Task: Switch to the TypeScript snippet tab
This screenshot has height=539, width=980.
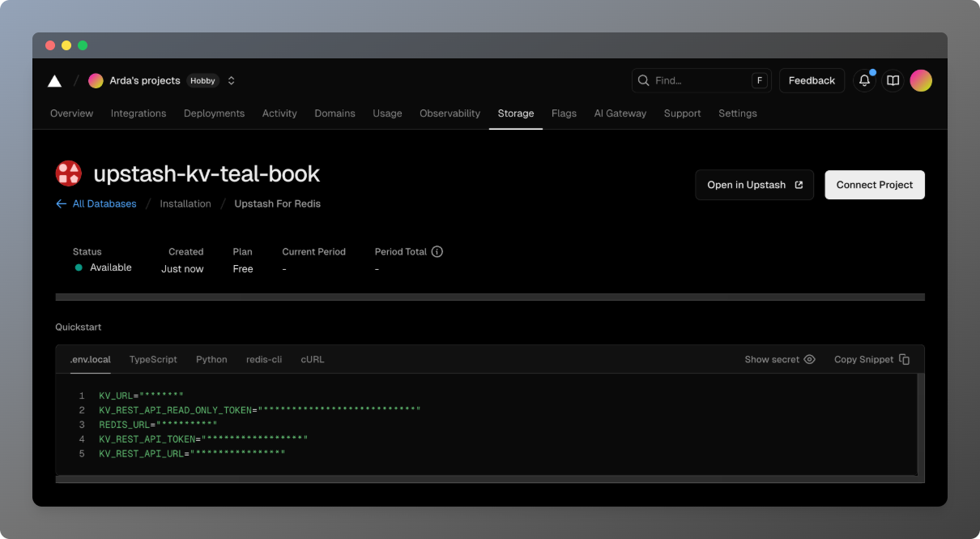Action: point(153,359)
